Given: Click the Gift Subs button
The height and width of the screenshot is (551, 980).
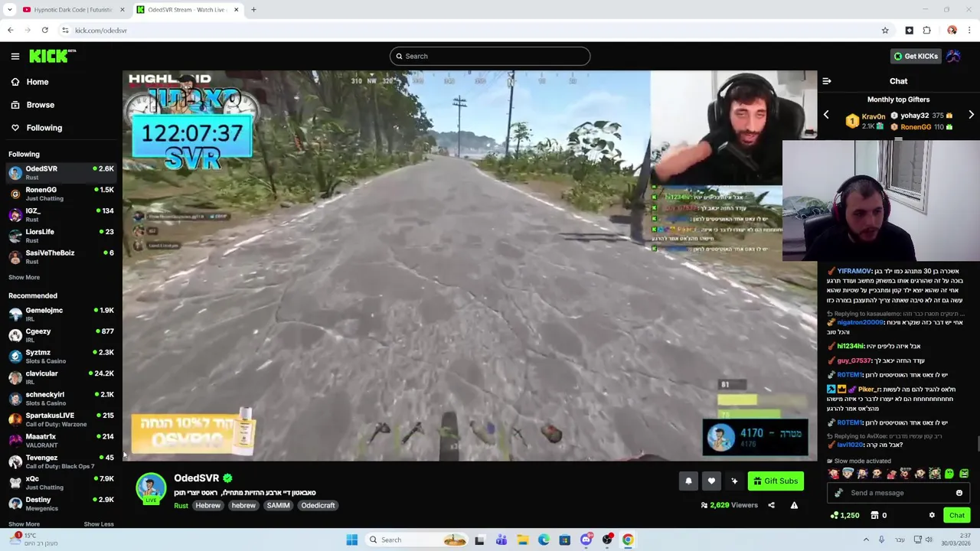Looking at the screenshot, I should pos(776,481).
